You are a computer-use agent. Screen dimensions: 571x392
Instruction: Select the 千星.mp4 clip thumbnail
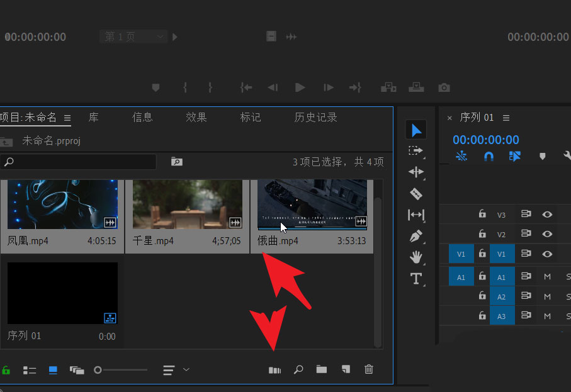click(187, 205)
